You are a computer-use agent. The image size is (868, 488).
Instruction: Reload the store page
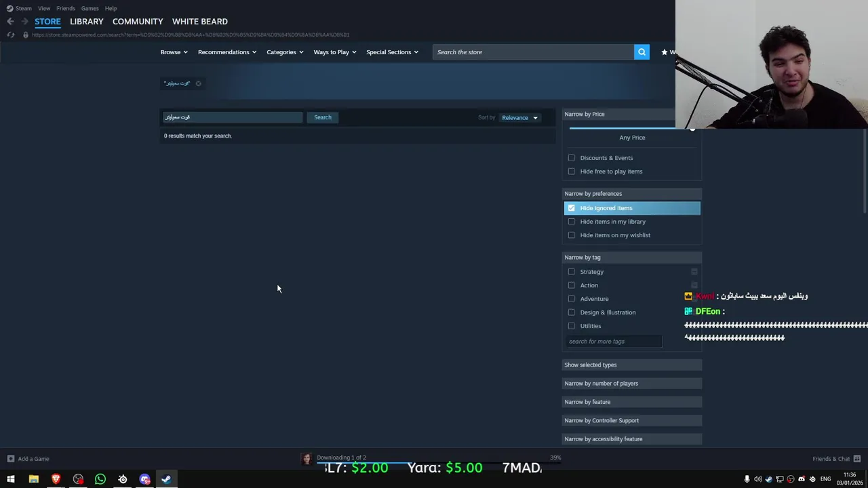pyautogui.click(x=10, y=35)
